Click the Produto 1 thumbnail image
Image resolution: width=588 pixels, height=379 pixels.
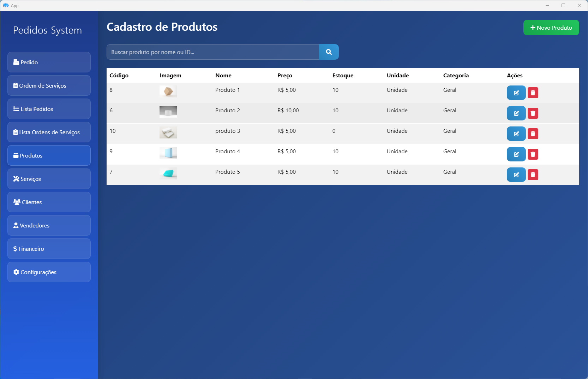(x=168, y=91)
